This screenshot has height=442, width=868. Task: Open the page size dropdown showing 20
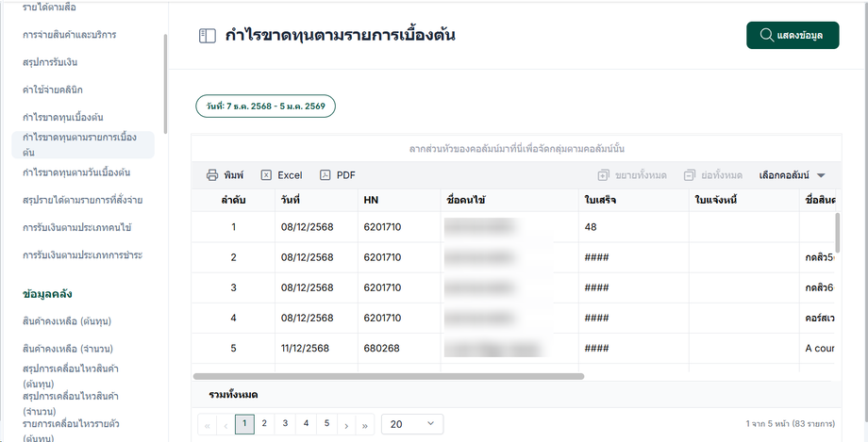coord(412,424)
